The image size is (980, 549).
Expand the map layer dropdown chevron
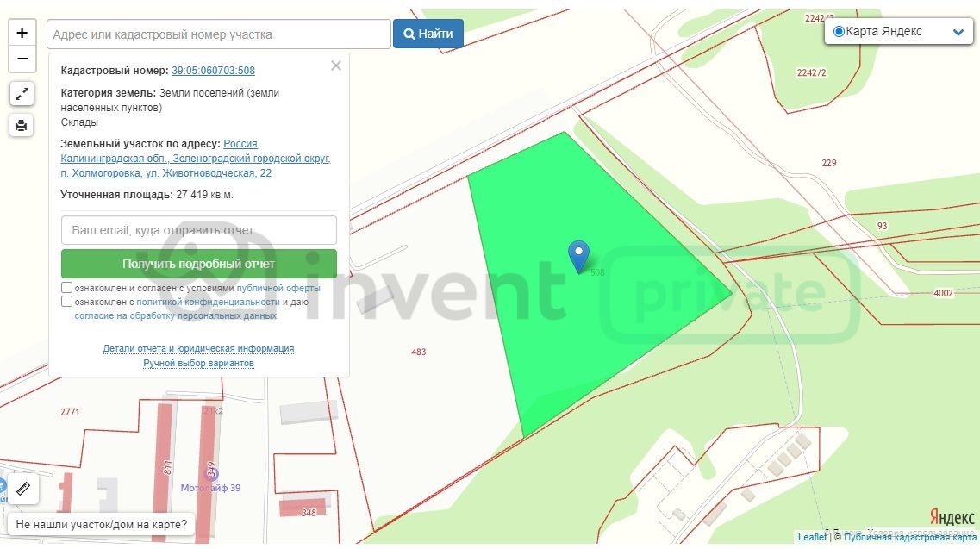point(958,32)
